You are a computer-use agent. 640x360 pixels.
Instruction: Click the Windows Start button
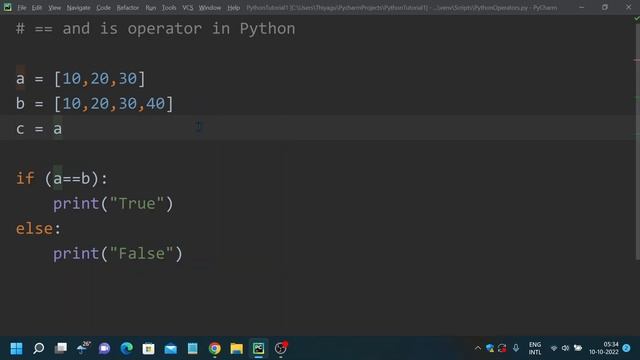tap(16, 348)
